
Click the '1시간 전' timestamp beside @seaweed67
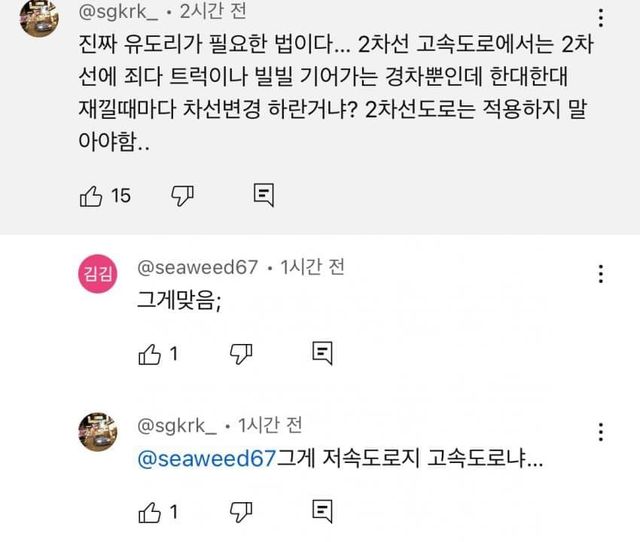point(311,267)
